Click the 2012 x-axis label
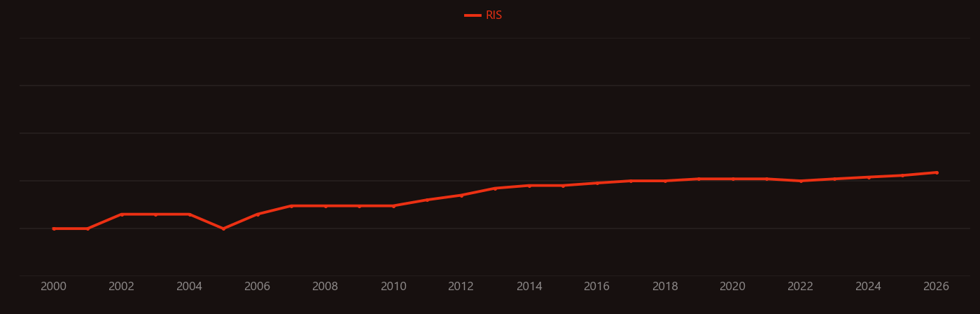980x314 pixels. coord(461,287)
